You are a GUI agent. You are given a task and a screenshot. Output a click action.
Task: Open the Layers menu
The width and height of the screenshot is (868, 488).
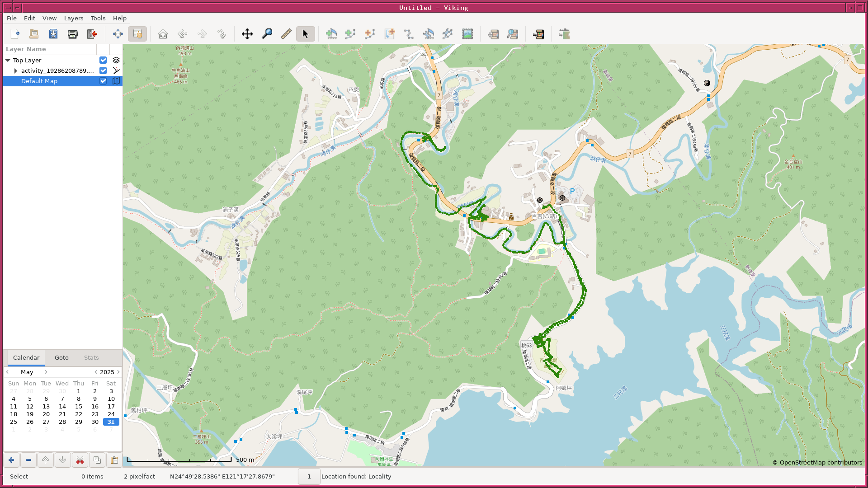[x=73, y=18]
